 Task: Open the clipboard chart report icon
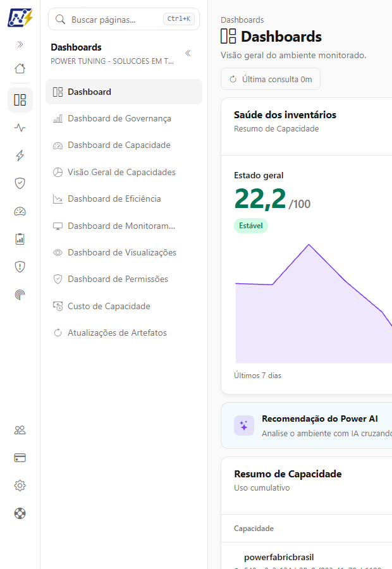[20, 239]
